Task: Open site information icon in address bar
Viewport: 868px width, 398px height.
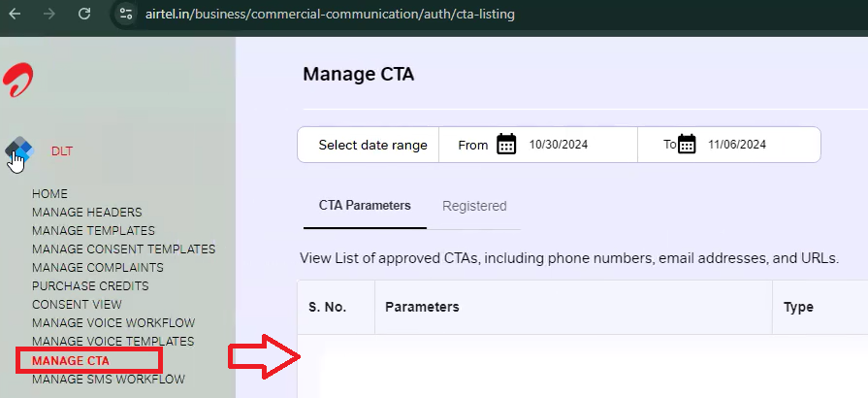Action: (x=126, y=14)
